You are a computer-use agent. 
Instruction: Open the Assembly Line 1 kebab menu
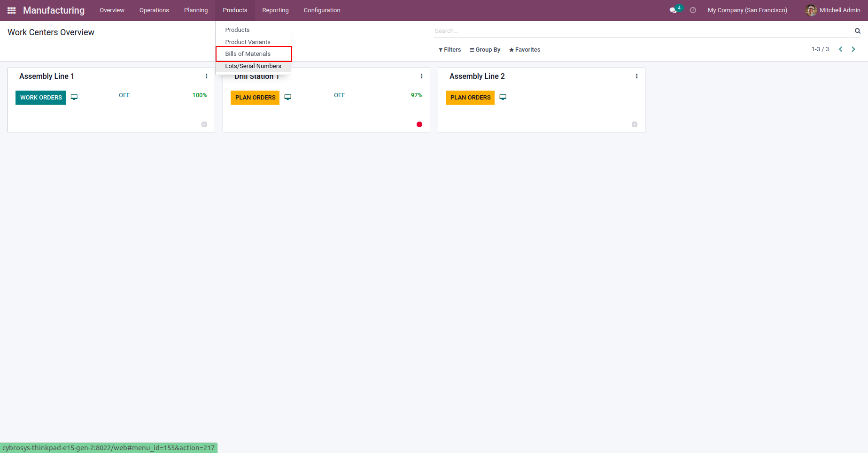point(206,76)
